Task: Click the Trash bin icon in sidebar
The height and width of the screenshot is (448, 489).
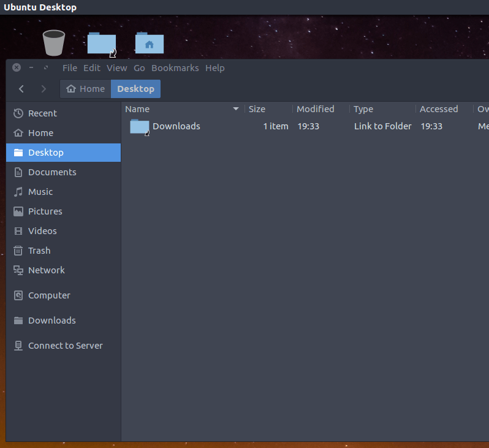Action: point(18,251)
